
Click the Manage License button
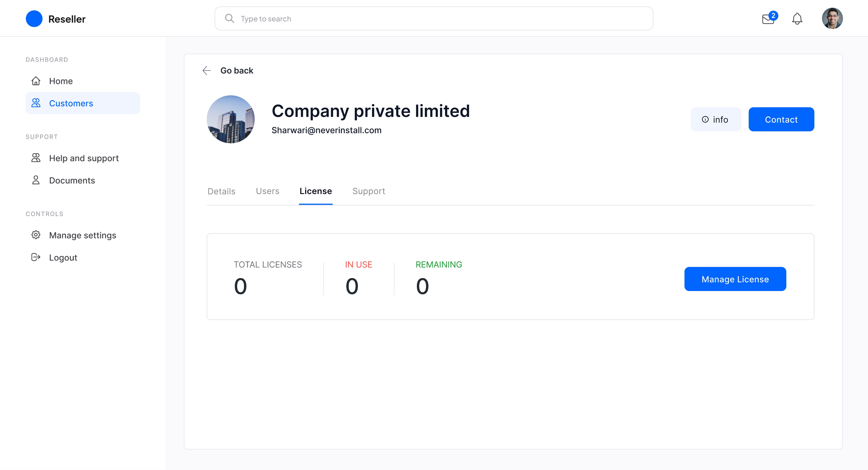click(x=735, y=279)
